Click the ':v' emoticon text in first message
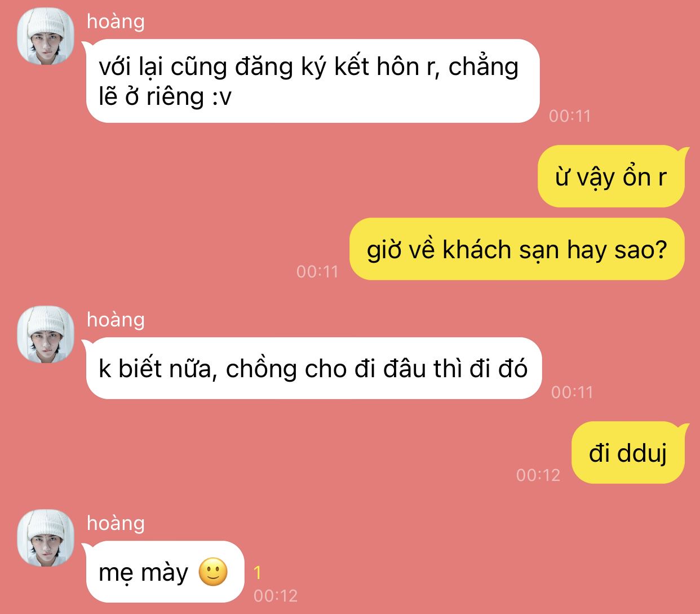Screen dimensions: 700x614 [x=222, y=97]
